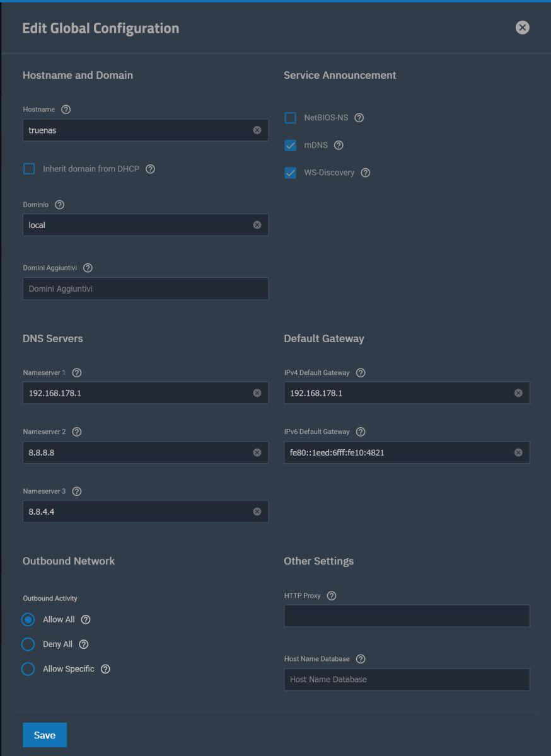Clear the local domain value
Screen dimensions: 551x756
257,225
